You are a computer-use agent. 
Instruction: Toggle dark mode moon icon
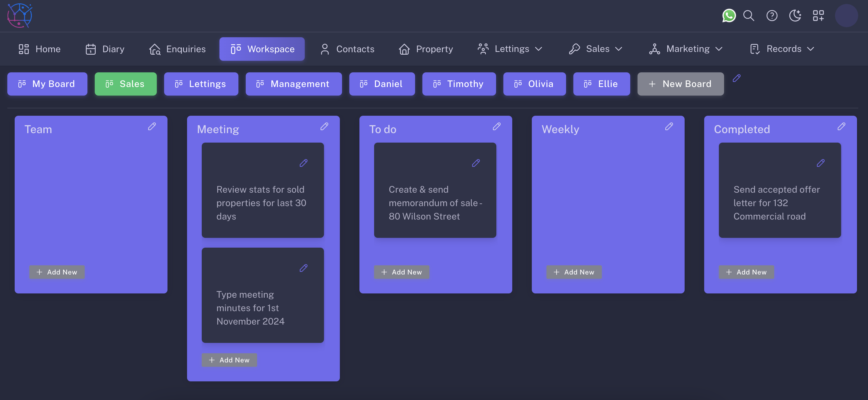pos(795,16)
